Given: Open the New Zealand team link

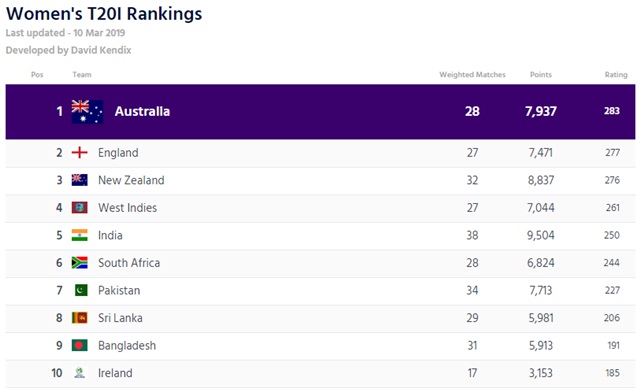Looking at the screenshot, I should [x=131, y=180].
